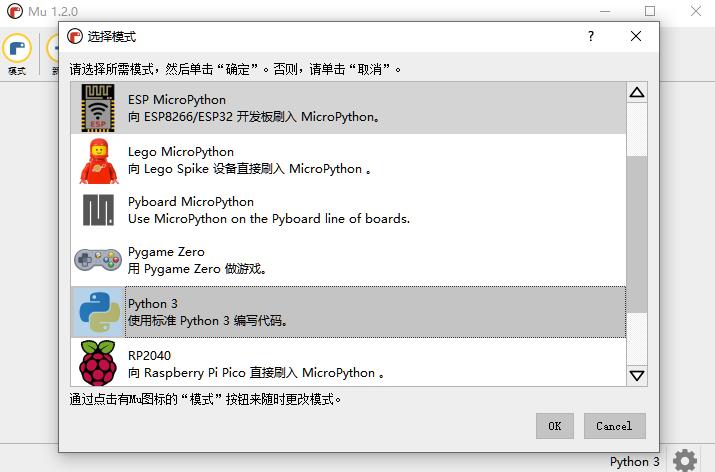This screenshot has width=715, height=472.
Task: Click Mu logo in dialog title bar
Action: coord(75,36)
